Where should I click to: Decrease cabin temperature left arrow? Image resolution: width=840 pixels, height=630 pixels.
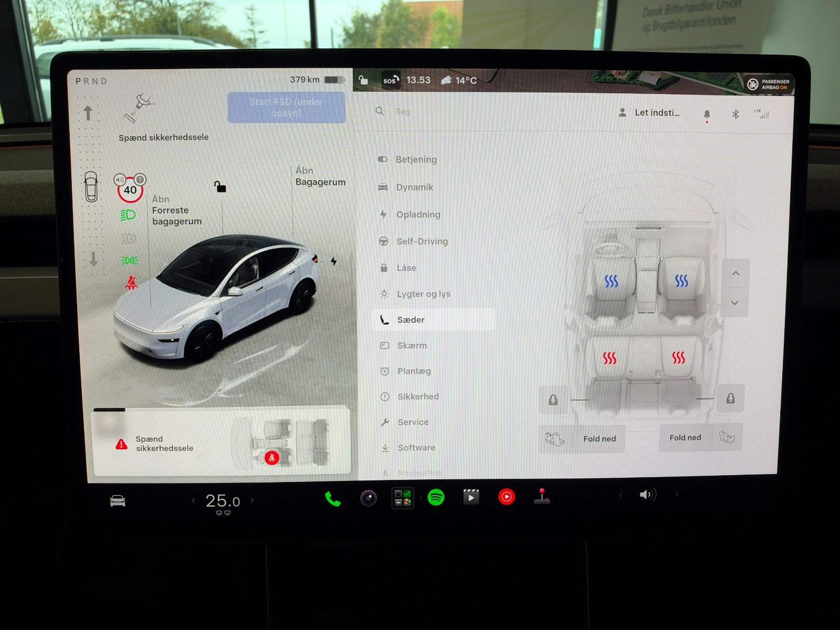(x=193, y=501)
